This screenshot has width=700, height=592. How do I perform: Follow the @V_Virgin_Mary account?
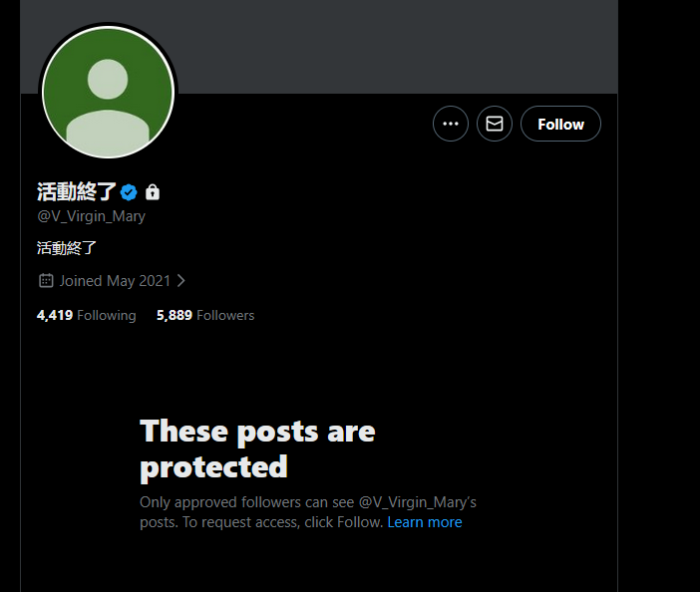[x=560, y=124]
